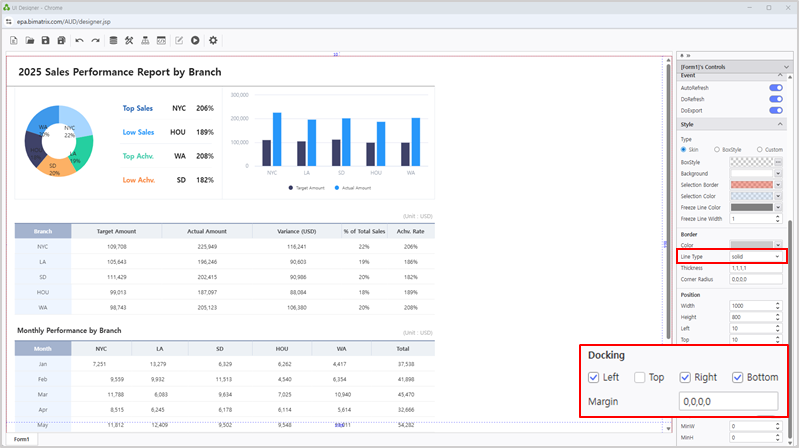
Task: Open the Line Type dropdown
Action: 756,257
